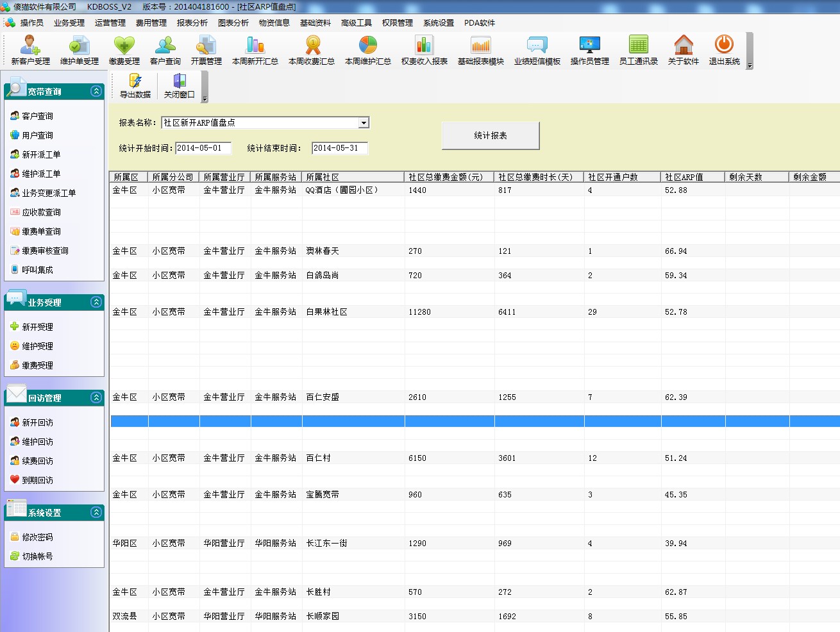
Task: Open 维护派工单 in sidebar
Action: 36,174
